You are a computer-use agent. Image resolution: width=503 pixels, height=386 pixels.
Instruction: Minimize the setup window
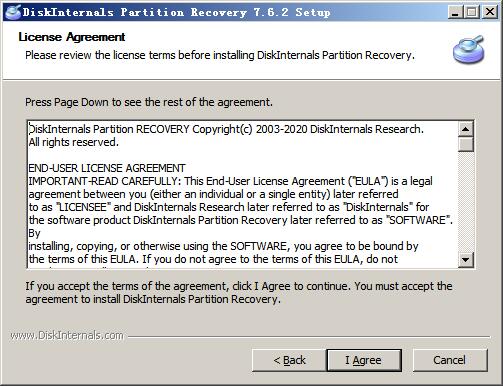455,13
